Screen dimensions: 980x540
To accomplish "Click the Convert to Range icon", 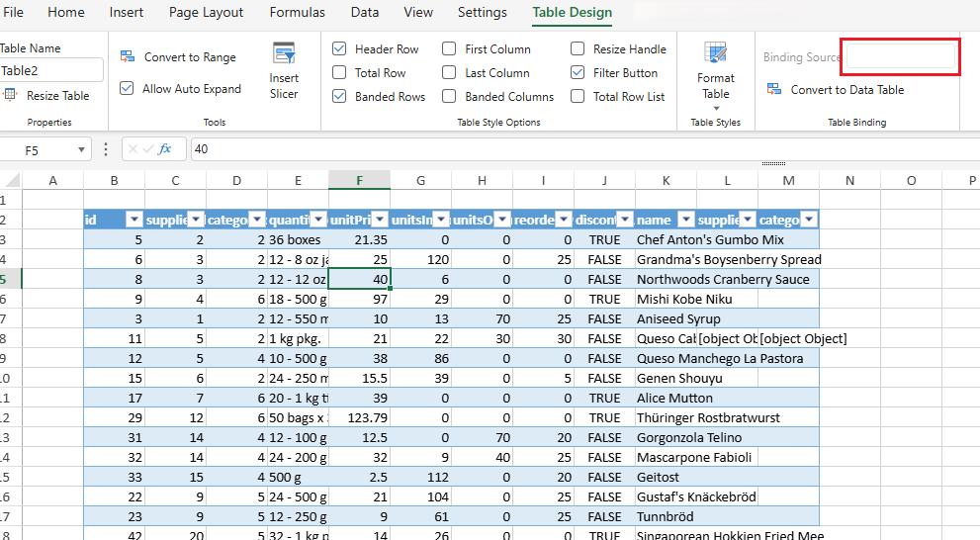I will tap(128, 57).
